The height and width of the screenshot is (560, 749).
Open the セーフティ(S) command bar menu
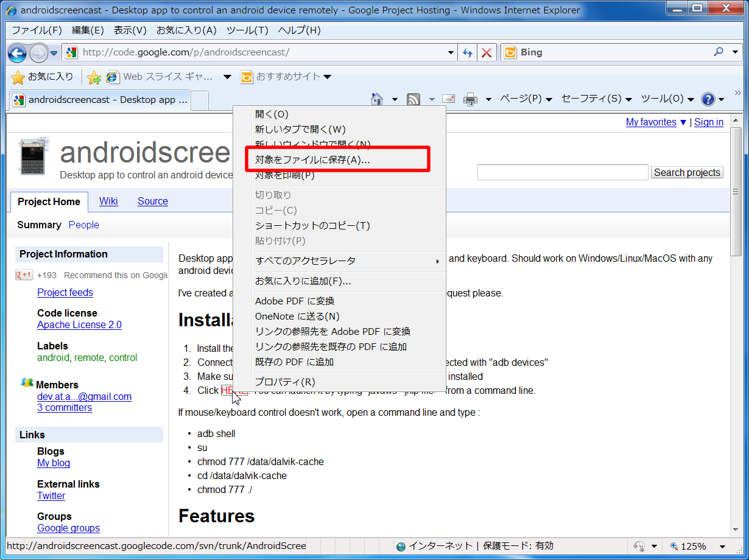coord(596,99)
